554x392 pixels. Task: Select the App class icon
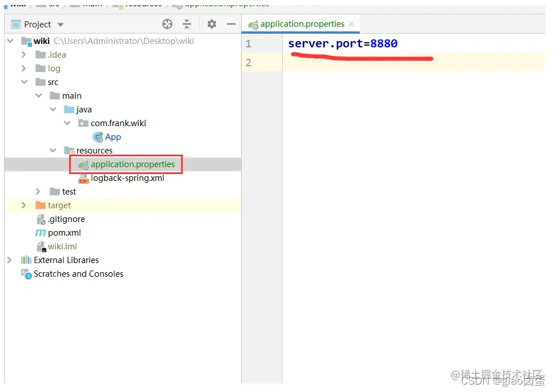(98, 137)
